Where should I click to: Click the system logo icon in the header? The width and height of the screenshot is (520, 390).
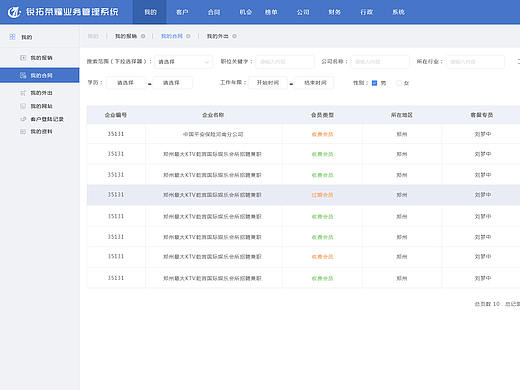pos(14,12)
